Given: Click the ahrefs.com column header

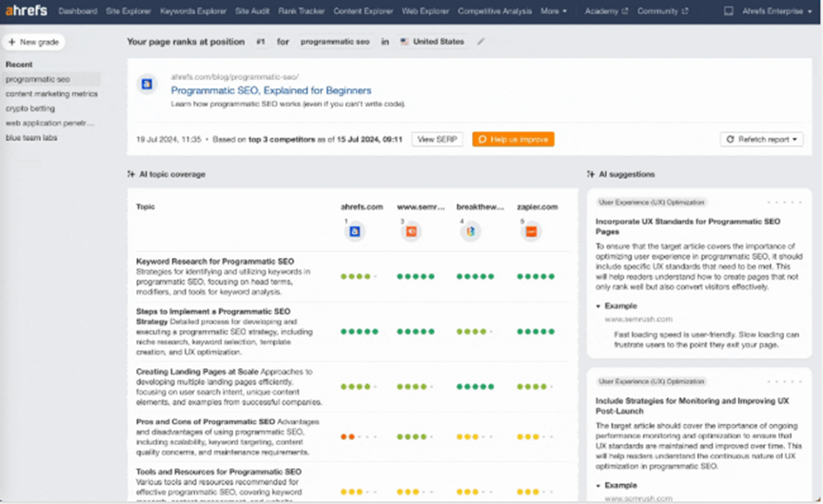Looking at the screenshot, I should tap(362, 207).
